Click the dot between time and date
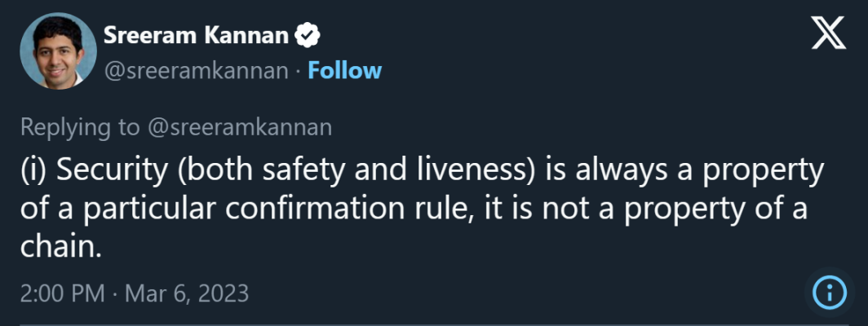The width and height of the screenshot is (868, 326). pos(113,293)
